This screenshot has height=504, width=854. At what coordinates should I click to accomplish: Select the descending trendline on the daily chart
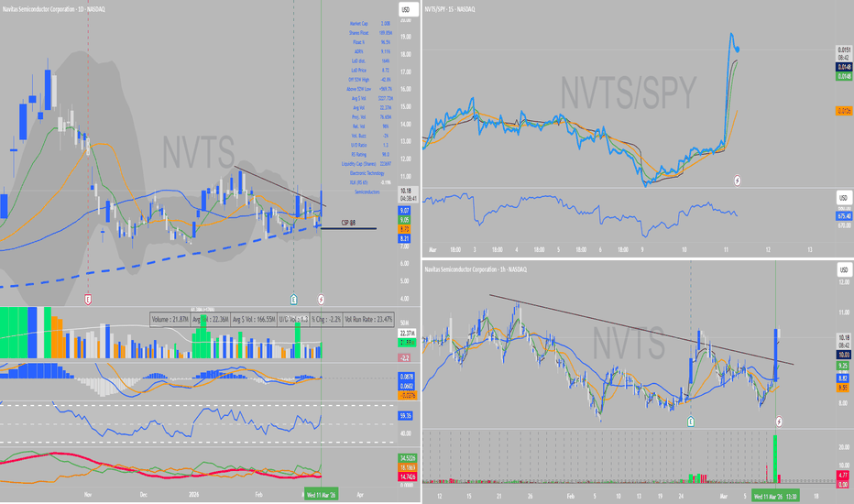tap(280, 186)
